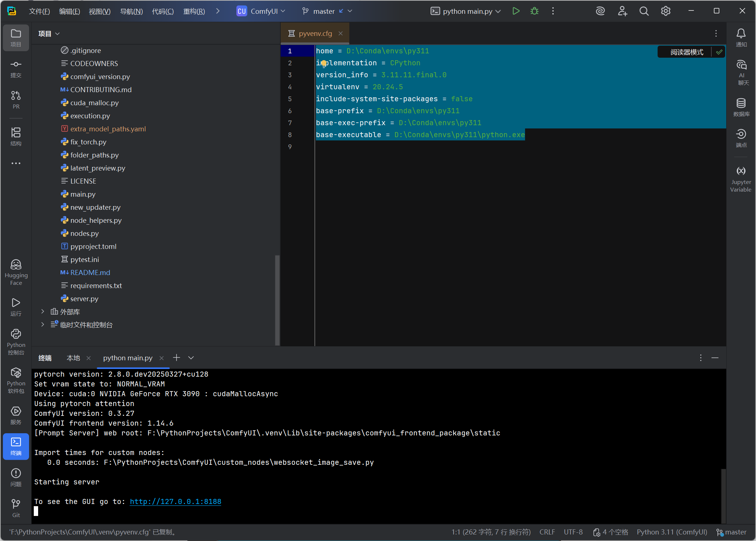The width and height of the screenshot is (756, 541).
Task: Open the AI assistant swirl icon
Action: coord(601,11)
